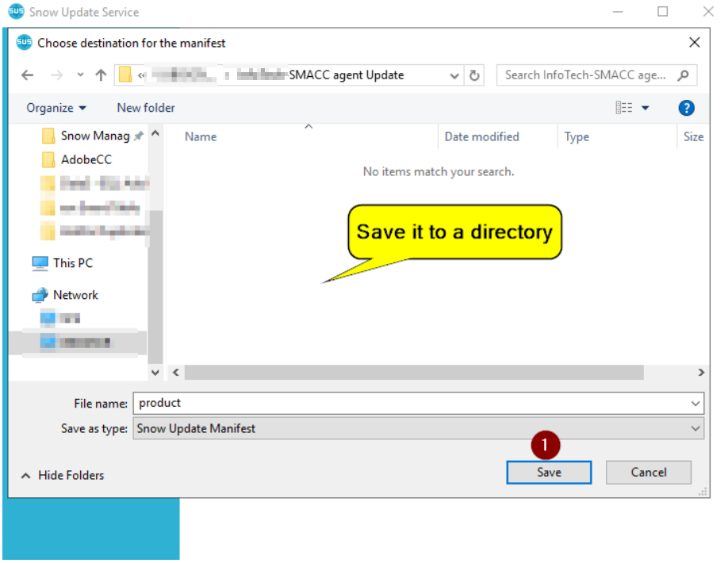Refresh the SMACC agent Update folder
Screen dimensions: 728x563
tap(474, 75)
